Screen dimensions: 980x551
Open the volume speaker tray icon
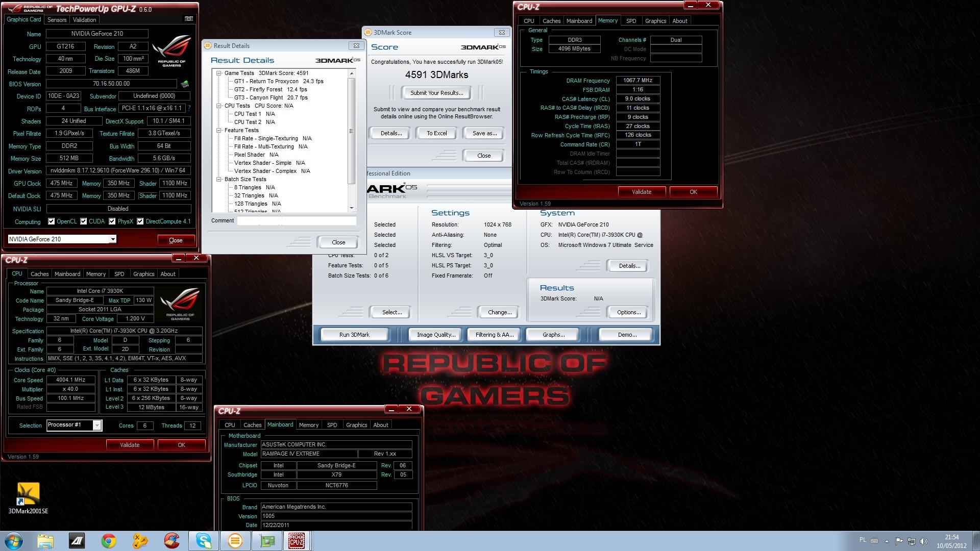923,541
